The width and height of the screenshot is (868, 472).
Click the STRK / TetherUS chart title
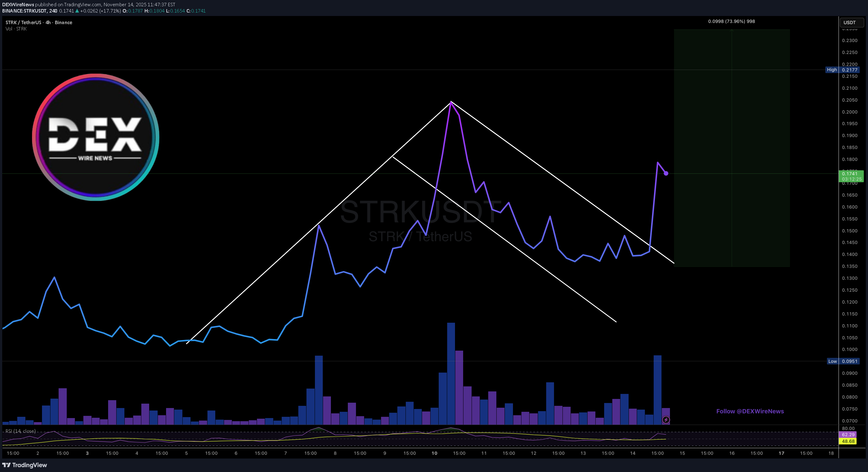point(39,22)
